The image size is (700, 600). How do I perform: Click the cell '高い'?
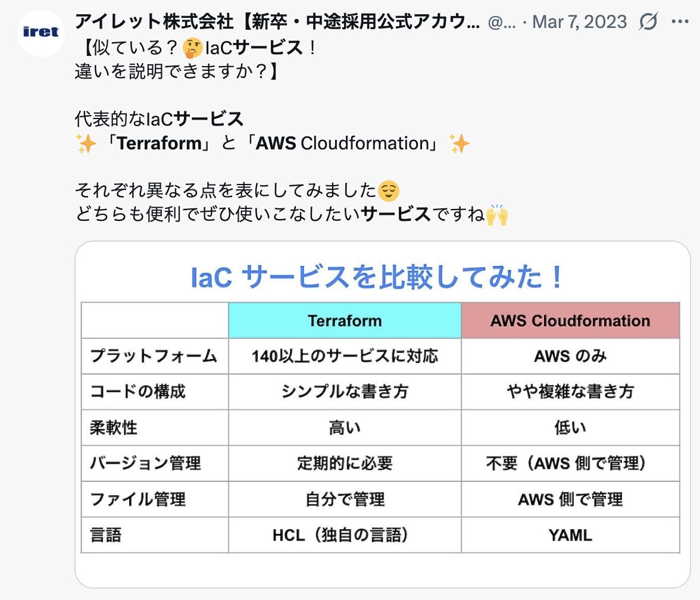[345, 427]
